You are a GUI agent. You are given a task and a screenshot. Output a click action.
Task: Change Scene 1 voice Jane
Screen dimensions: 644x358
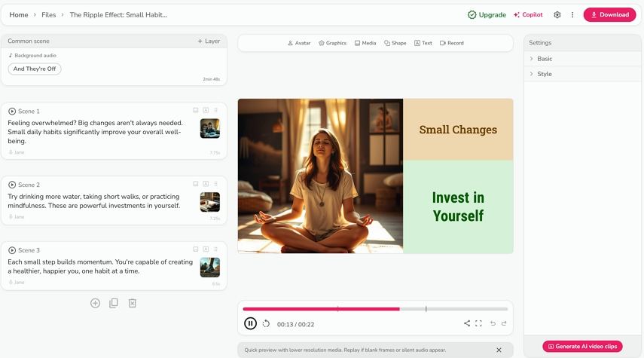[x=17, y=152]
